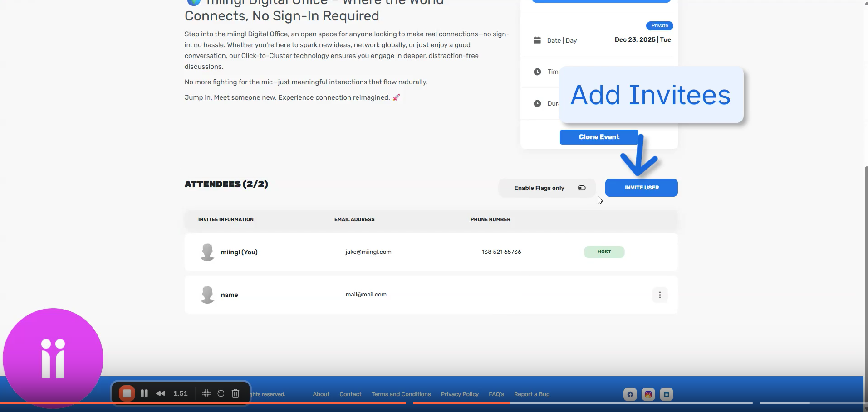Open the Report a Bug link
Image resolution: width=868 pixels, height=412 pixels.
(x=532, y=394)
